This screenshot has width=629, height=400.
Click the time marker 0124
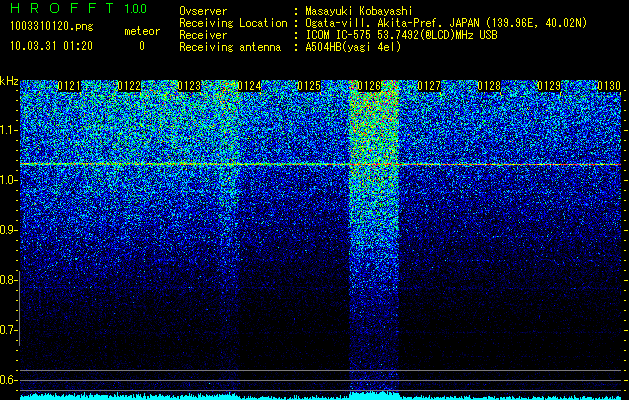[x=249, y=86]
